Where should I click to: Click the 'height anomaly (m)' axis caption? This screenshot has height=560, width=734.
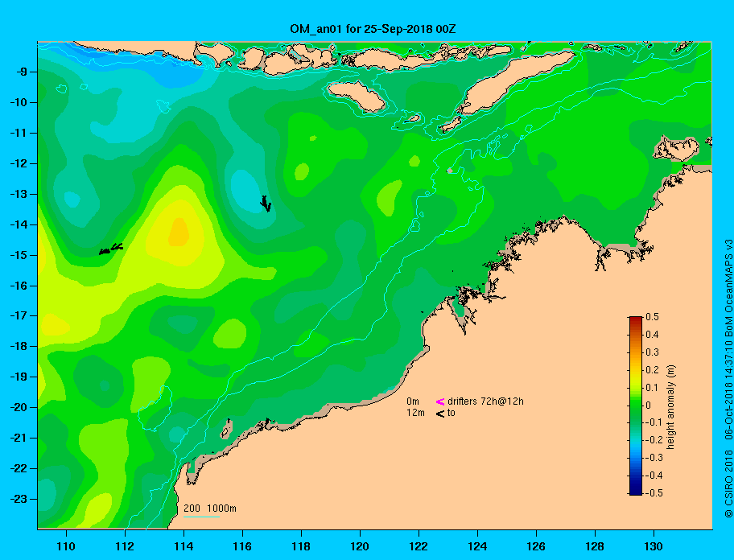point(670,407)
